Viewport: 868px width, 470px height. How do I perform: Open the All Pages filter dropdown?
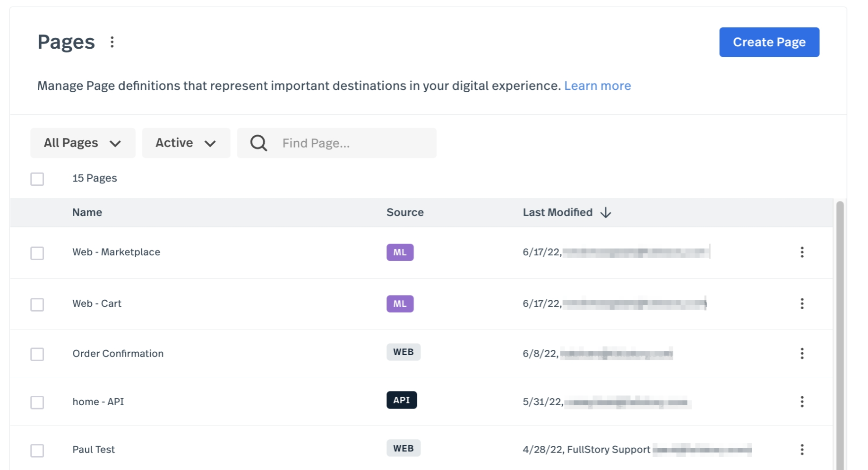coord(83,143)
